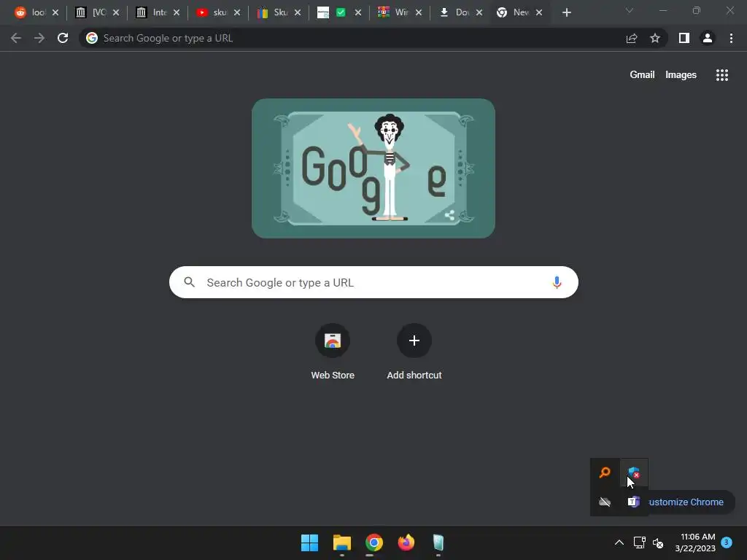Open Google Images link
747x560 pixels.
[681, 75]
